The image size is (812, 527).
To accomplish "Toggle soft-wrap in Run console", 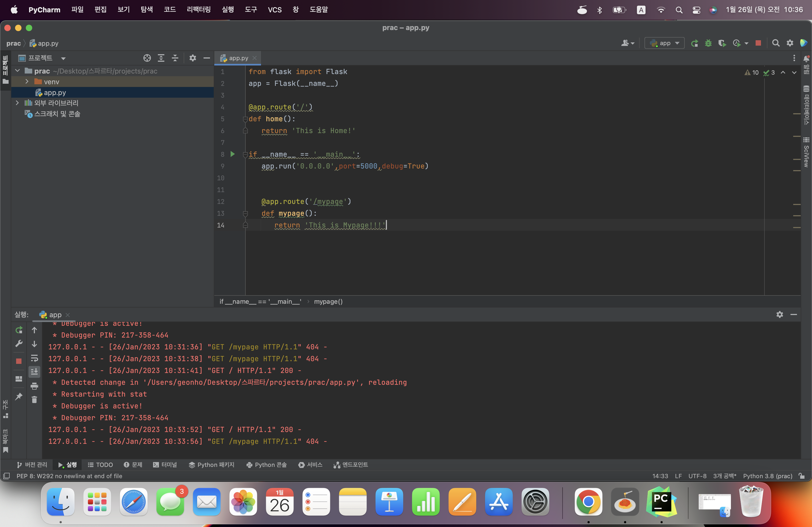I will click(34, 358).
